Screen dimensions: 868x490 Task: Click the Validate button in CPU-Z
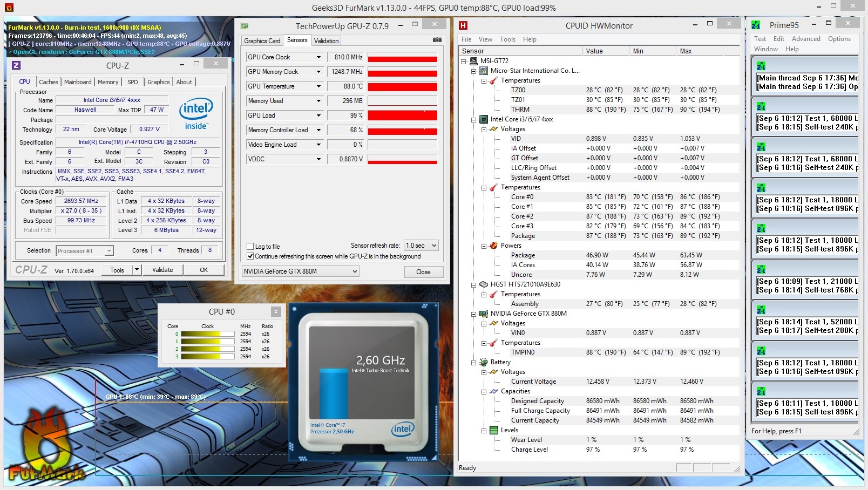[x=162, y=270]
